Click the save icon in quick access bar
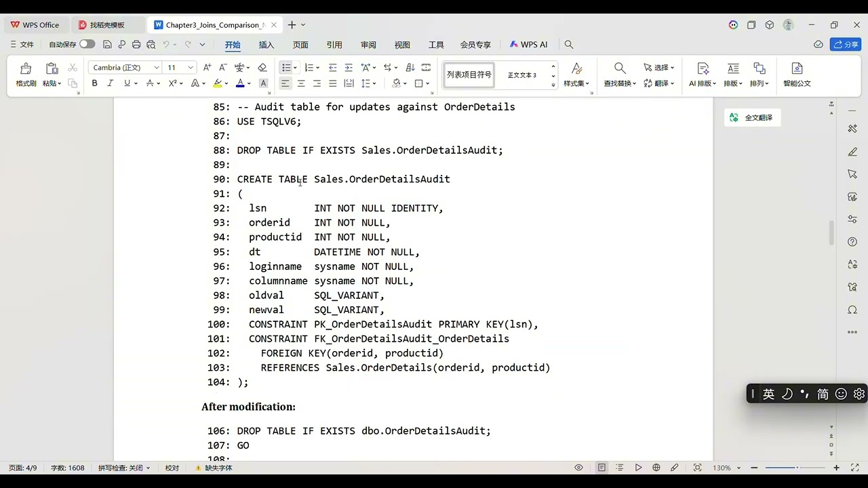 (x=107, y=45)
